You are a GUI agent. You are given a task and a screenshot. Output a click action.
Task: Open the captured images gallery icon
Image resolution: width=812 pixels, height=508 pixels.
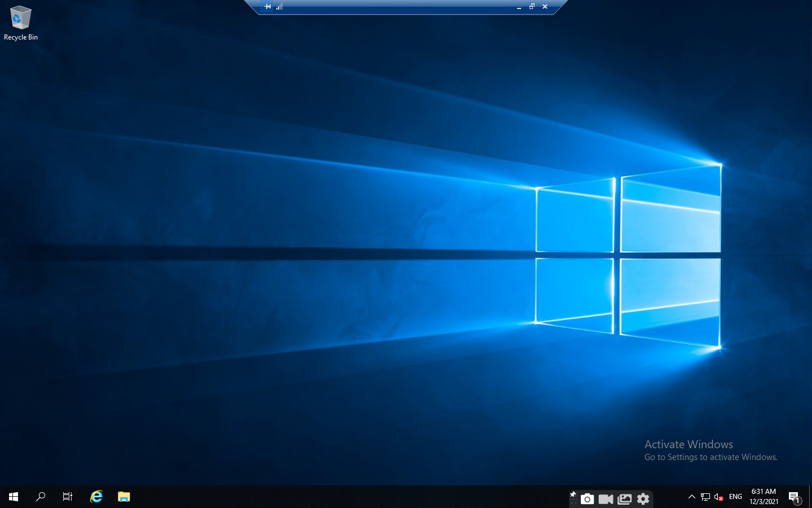click(x=625, y=499)
